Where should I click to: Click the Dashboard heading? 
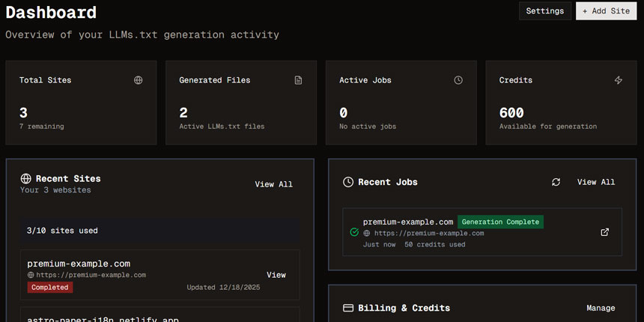[51, 12]
